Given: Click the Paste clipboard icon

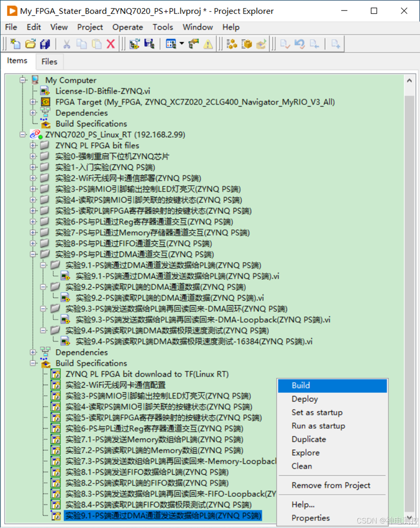Looking at the screenshot, I should click(x=97, y=44).
